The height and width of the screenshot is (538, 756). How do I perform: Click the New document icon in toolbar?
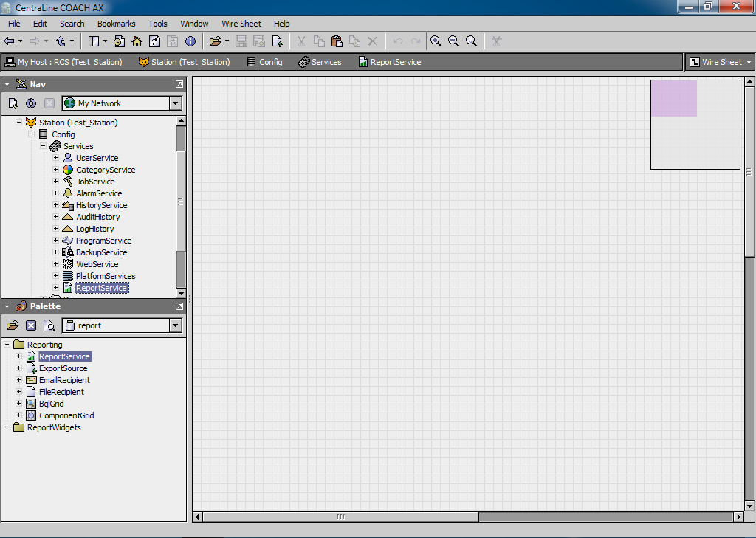[278, 41]
